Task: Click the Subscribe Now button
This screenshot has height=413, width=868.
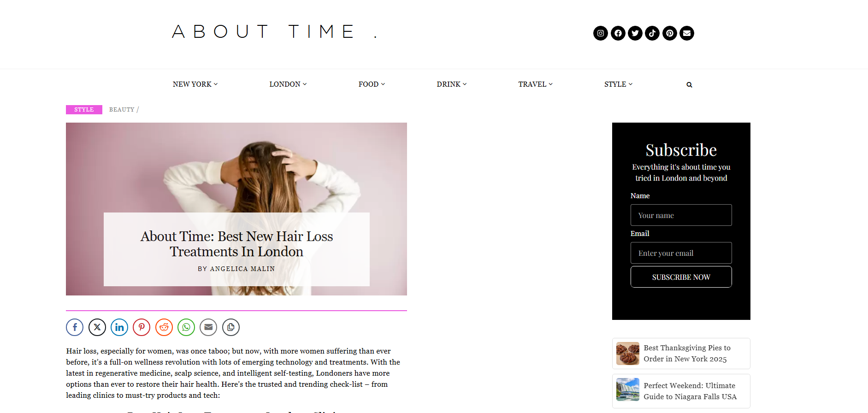Action: coord(681,277)
